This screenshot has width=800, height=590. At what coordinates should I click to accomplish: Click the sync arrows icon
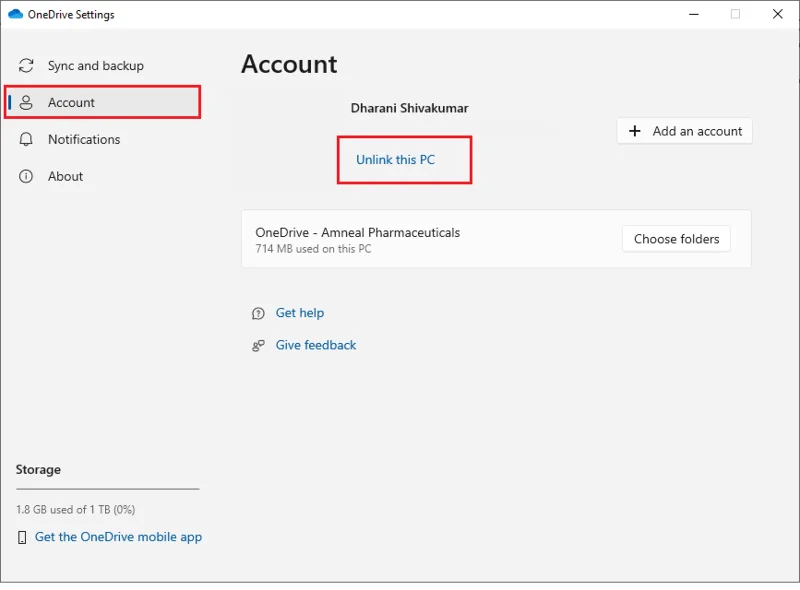(26, 66)
